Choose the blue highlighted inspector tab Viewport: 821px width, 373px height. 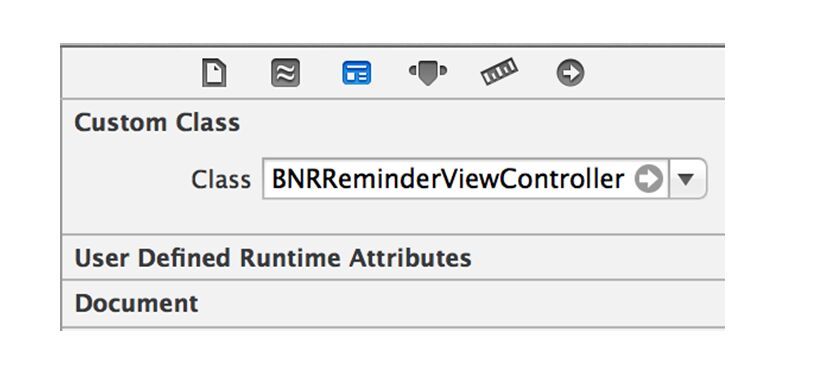[x=357, y=73]
